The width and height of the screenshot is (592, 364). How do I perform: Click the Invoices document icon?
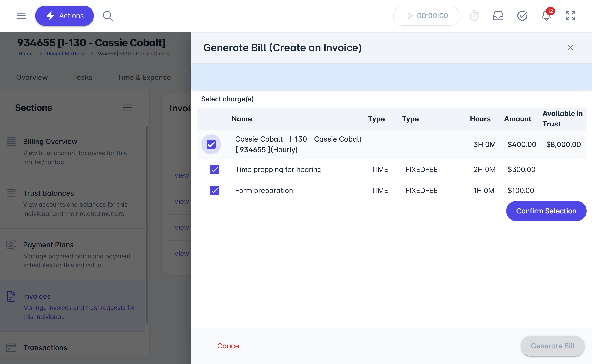[11, 296]
